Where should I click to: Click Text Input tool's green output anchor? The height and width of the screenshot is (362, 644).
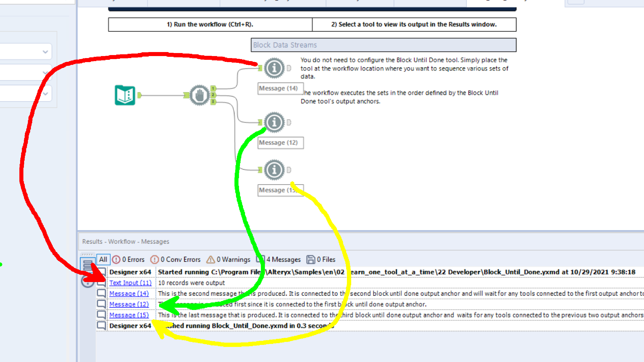click(140, 95)
